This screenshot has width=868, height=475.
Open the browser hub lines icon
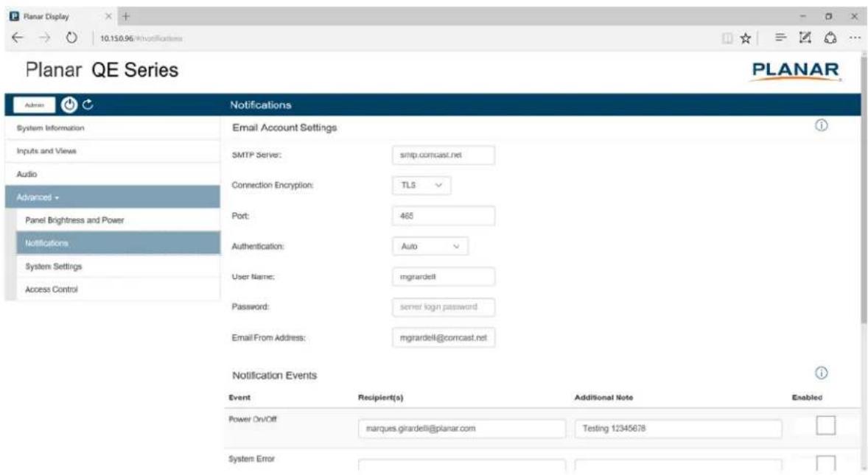pyautogui.click(x=780, y=38)
